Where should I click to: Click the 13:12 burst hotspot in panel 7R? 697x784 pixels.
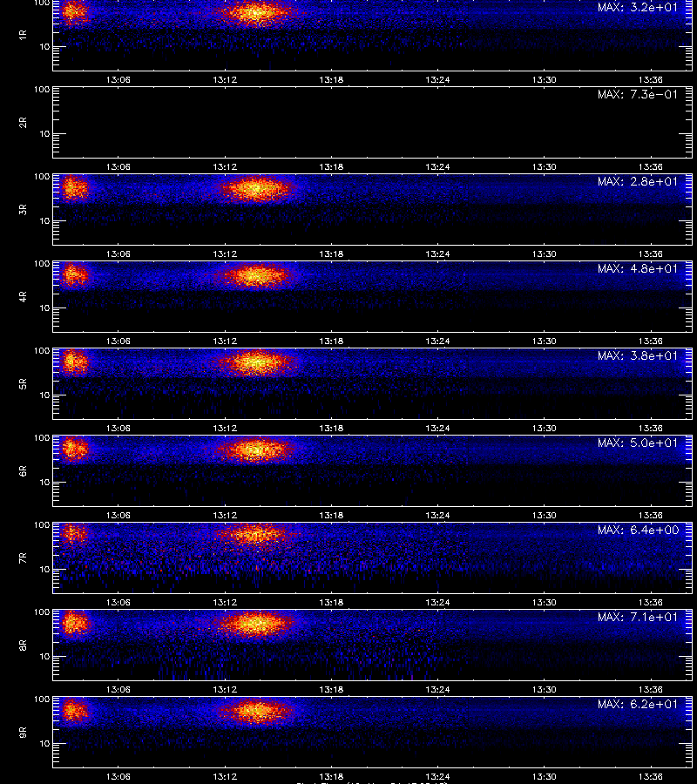pos(256,534)
